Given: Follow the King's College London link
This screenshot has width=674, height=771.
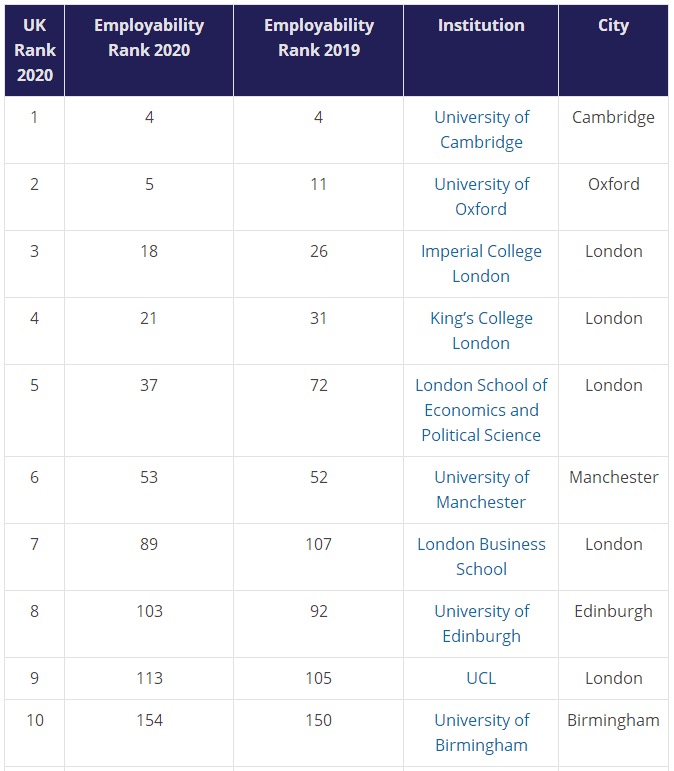Looking at the screenshot, I should coord(481,330).
